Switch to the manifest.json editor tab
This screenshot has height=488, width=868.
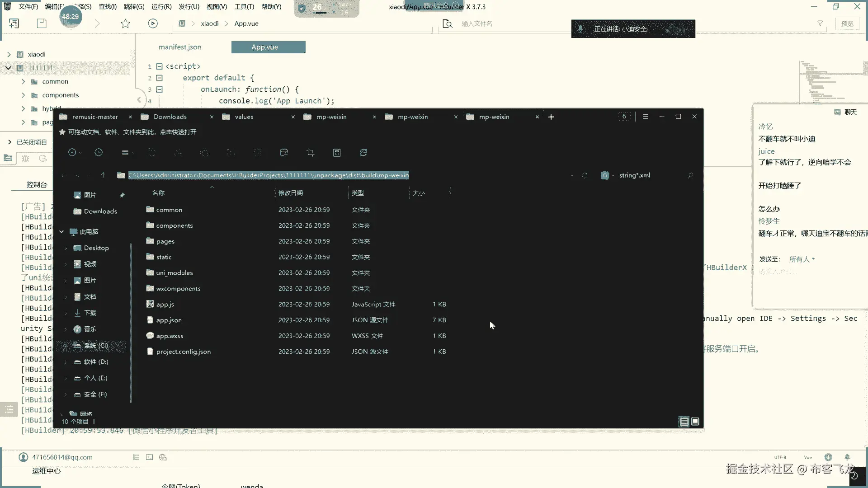(180, 47)
